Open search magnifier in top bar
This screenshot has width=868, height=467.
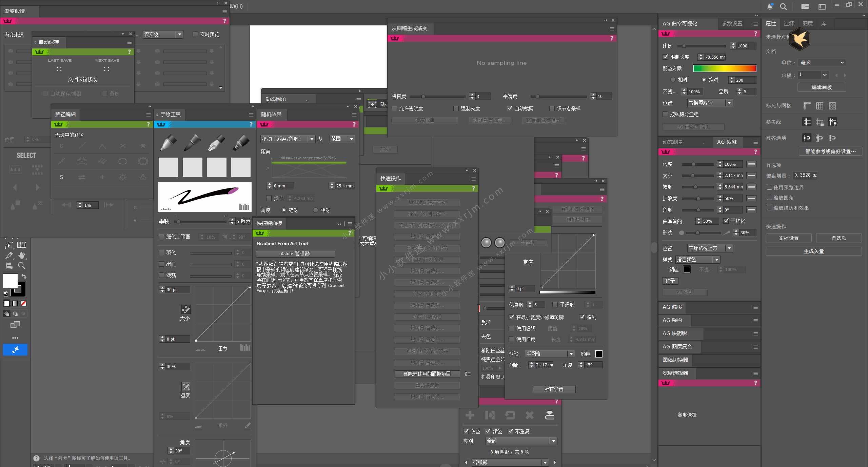[783, 6]
